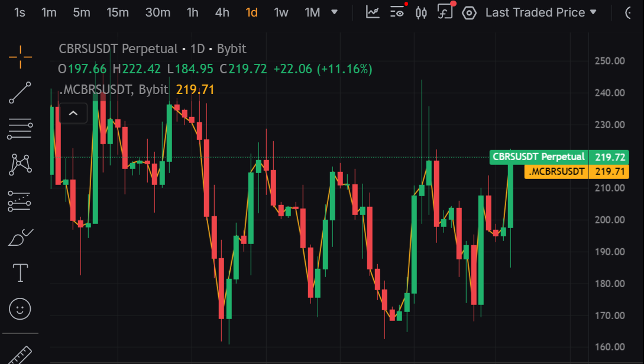Collapse the indicator legend chevron button
The image size is (644, 364).
(x=73, y=113)
